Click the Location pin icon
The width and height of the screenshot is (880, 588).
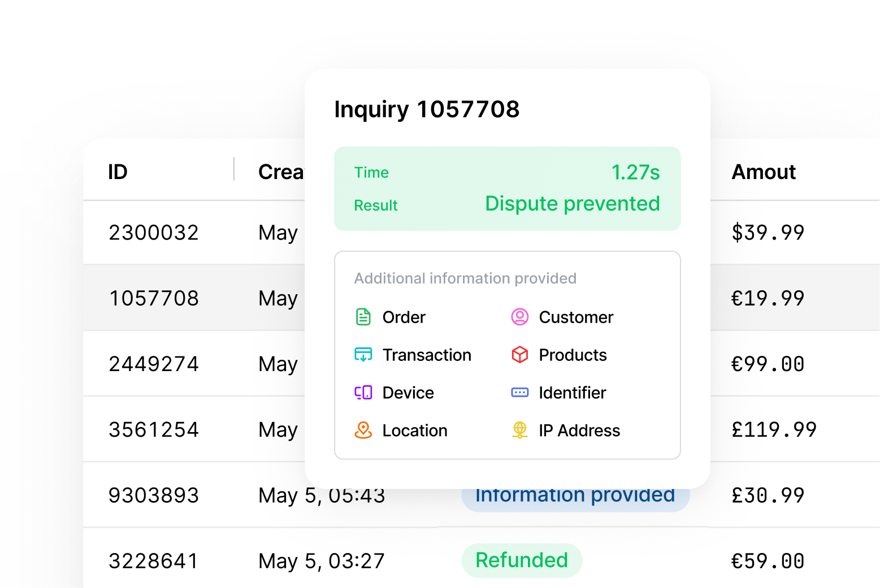coord(364,430)
